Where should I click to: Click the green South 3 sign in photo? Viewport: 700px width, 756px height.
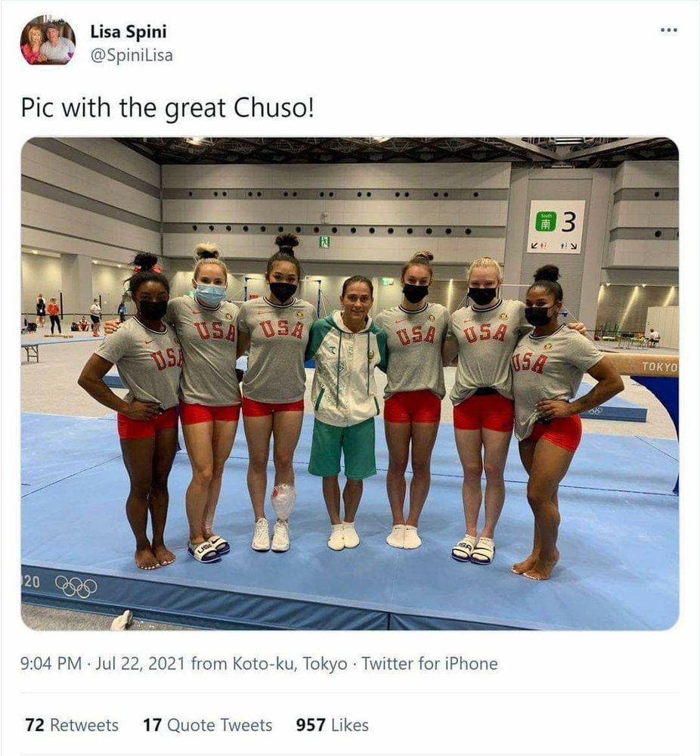tap(559, 227)
